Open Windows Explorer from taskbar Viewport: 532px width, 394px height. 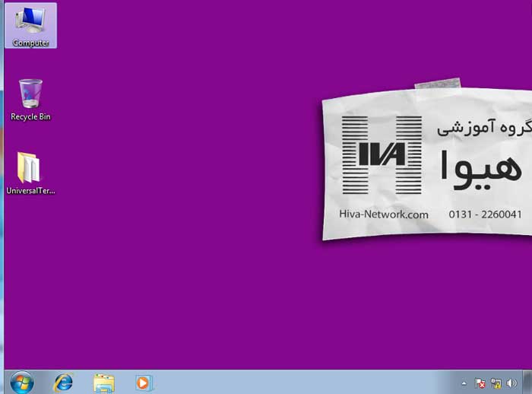point(104,383)
